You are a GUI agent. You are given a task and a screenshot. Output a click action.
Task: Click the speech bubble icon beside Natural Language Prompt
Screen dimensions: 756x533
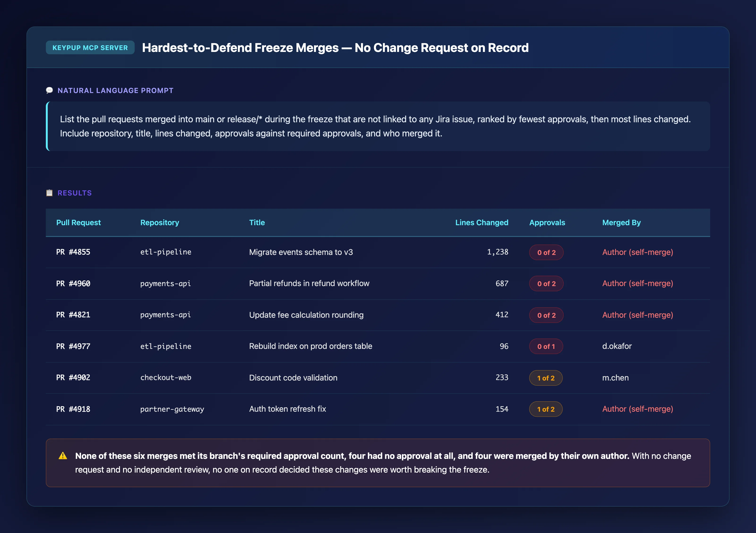click(49, 90)
